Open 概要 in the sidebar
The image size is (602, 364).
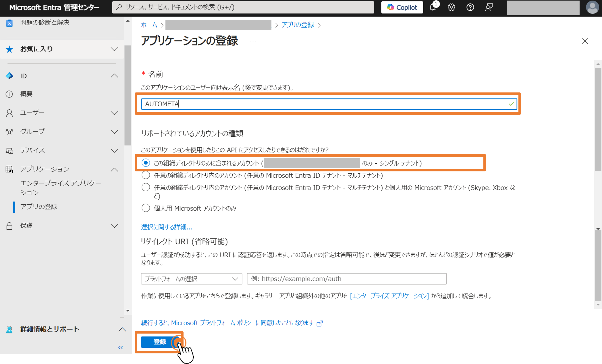pos(26,94)
